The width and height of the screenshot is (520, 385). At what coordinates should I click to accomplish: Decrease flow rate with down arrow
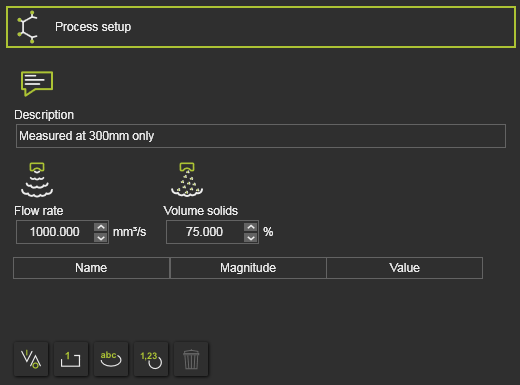(101, 238)
